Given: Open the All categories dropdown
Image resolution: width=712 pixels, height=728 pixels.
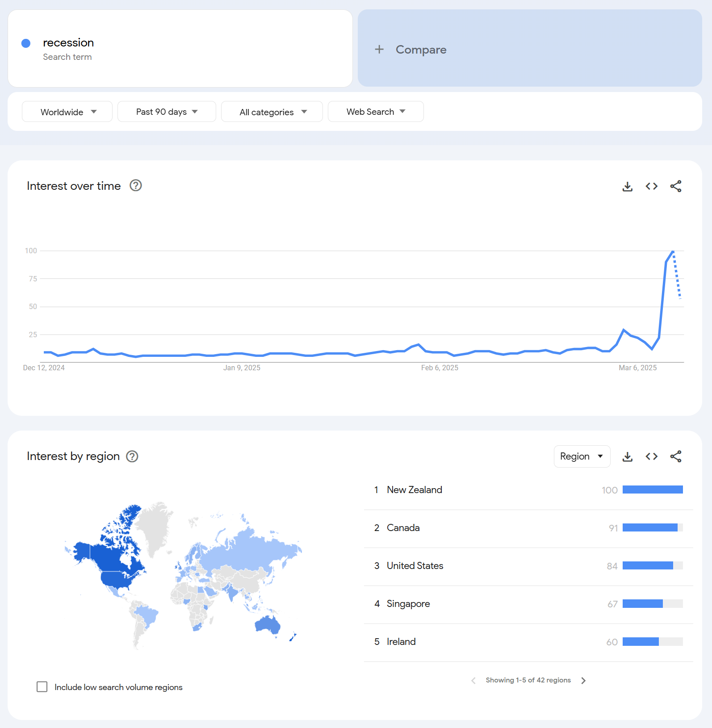Looking at the screenshot, I should pyautogui.click(x=272, y=112).
